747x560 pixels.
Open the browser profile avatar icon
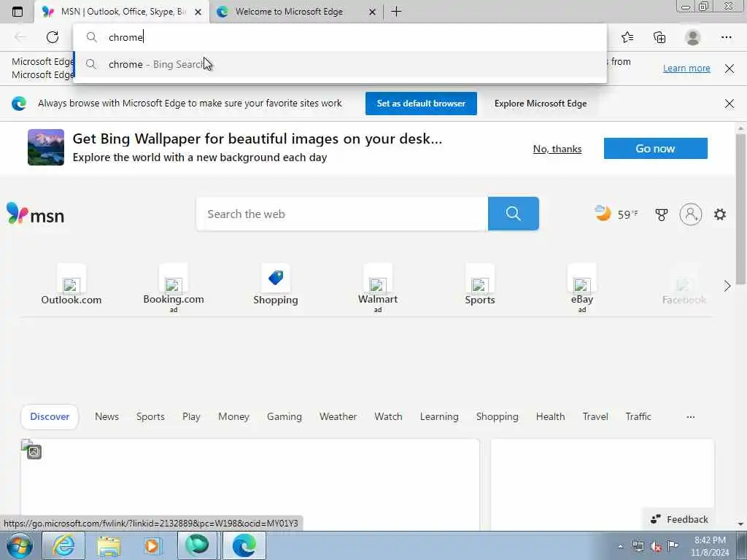click(693, 37)
